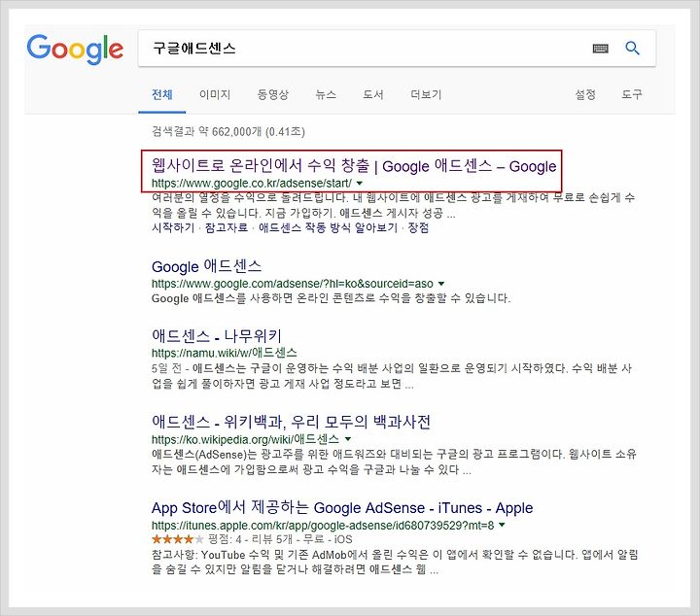Click the snippet starting 5일 전 - 애드센스는
The width and height of the screenshot is (700, 616).
pos(392,376)
